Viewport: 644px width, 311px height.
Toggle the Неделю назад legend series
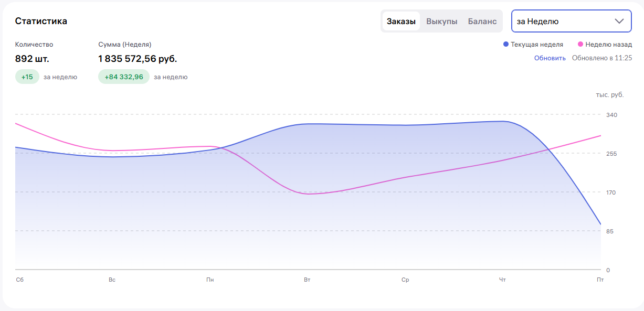tap(605, 45)
